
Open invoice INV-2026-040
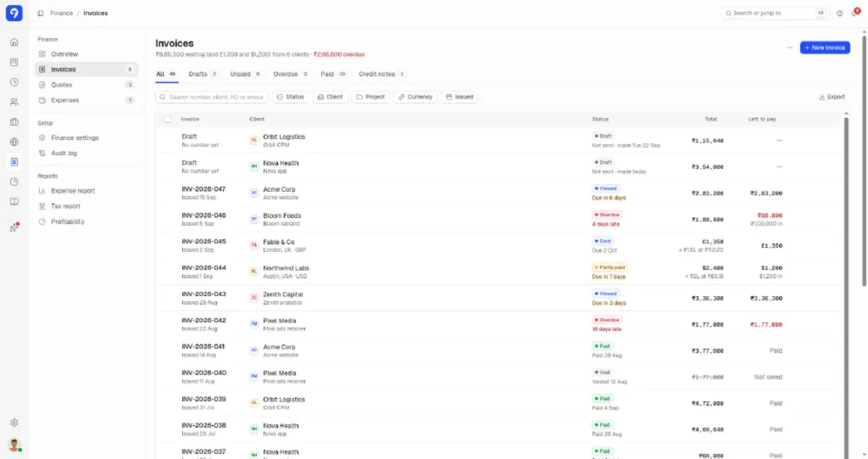click(204, 373)
